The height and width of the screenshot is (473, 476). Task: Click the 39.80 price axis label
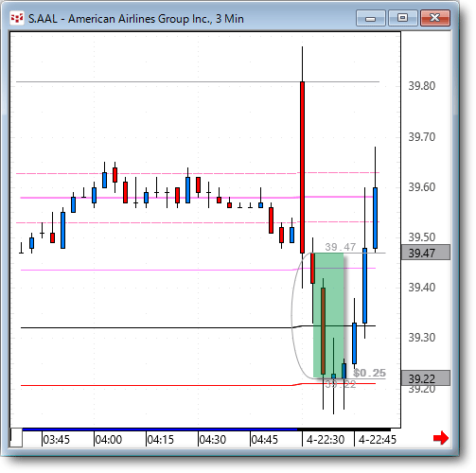(x=422, y=86)
